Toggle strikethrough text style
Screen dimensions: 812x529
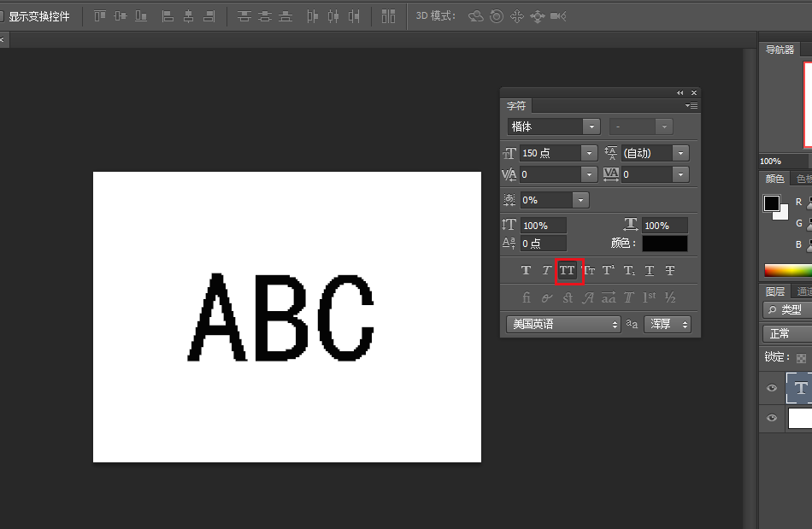click(670, 270)
